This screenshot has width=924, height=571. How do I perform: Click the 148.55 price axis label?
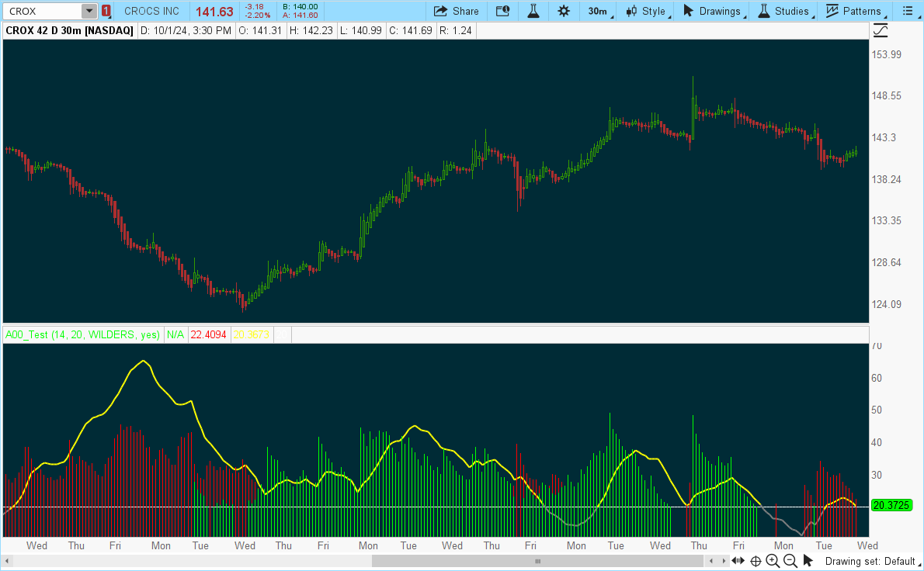pos(886,96)
